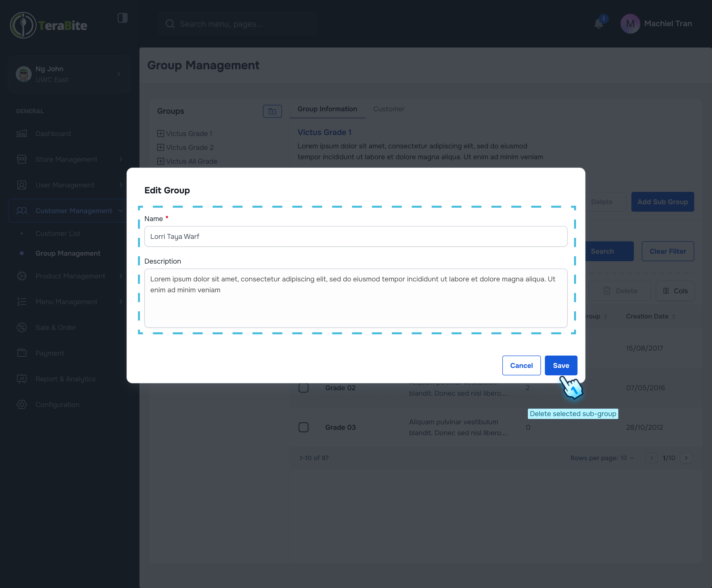Open Configuration gear icon in sidebar
Screen dimensions: 712x588
coord(22,405)
